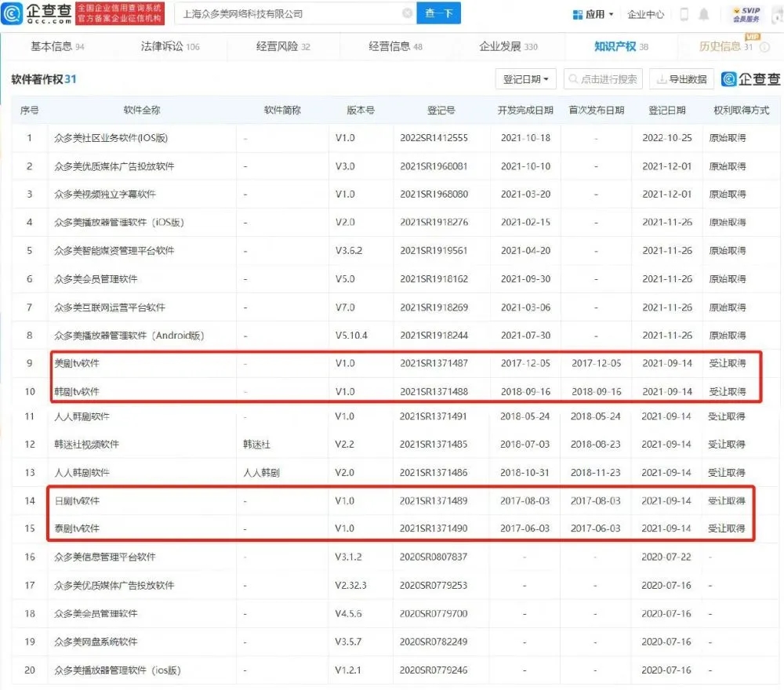Click 众多美智能媒资管理平台软件 name
Image resolution: width=784 pixels, height=690 pixels.
[x=114, y=250]
